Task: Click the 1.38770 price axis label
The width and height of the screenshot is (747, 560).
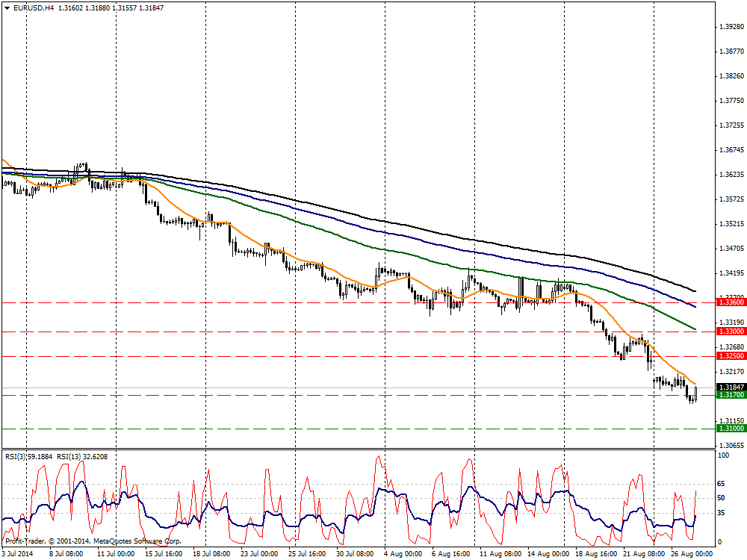Action: coord(731,52)
